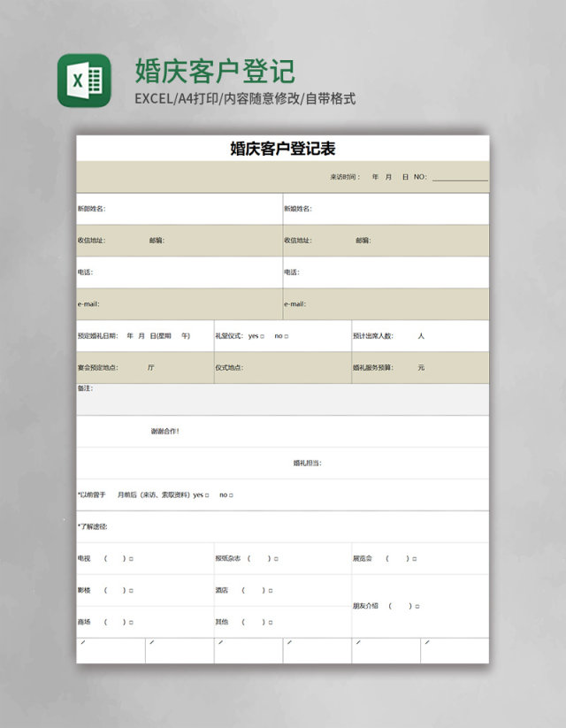
Task: Check the 展览会 checkbox
Action: [415, 559]
